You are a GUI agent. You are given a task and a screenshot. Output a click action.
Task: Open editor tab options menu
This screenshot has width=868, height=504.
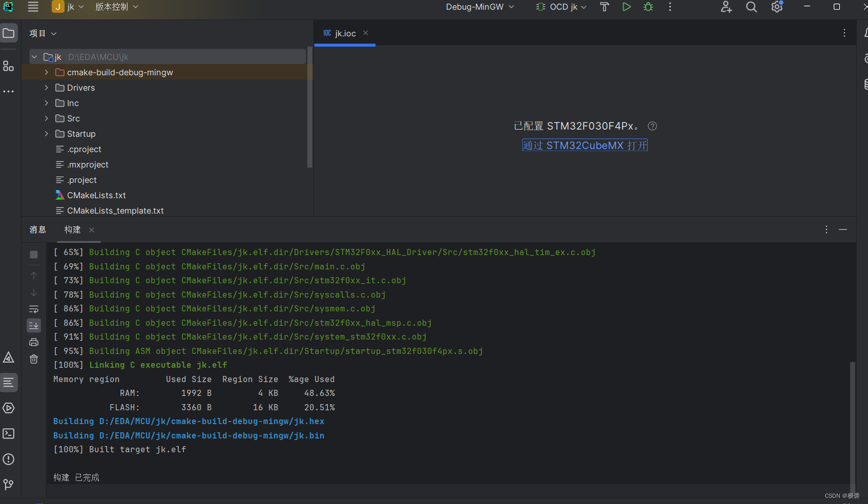pyautogui.click(x=844, y=33)
